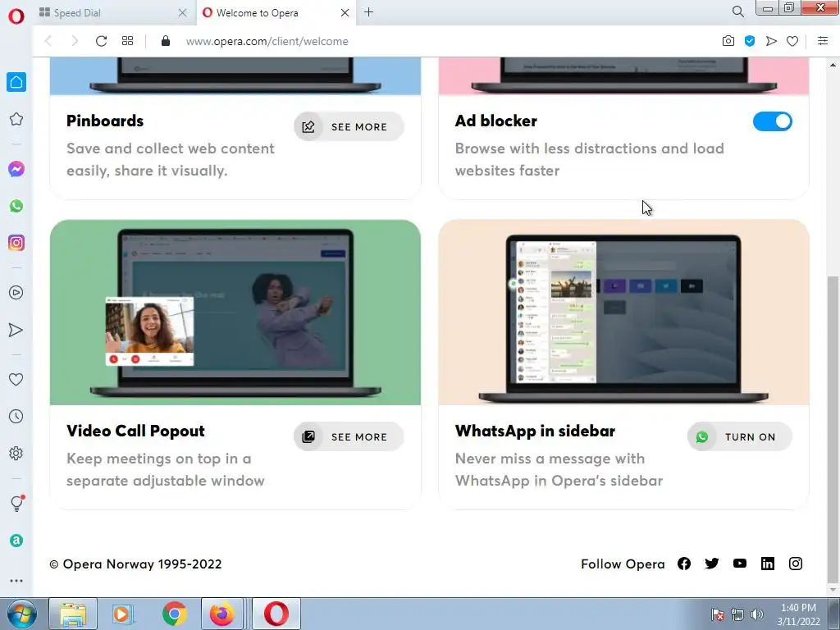
Task: Send page to My Flow from toolbar
Action: pyautogui.click(x=771, y=41)
